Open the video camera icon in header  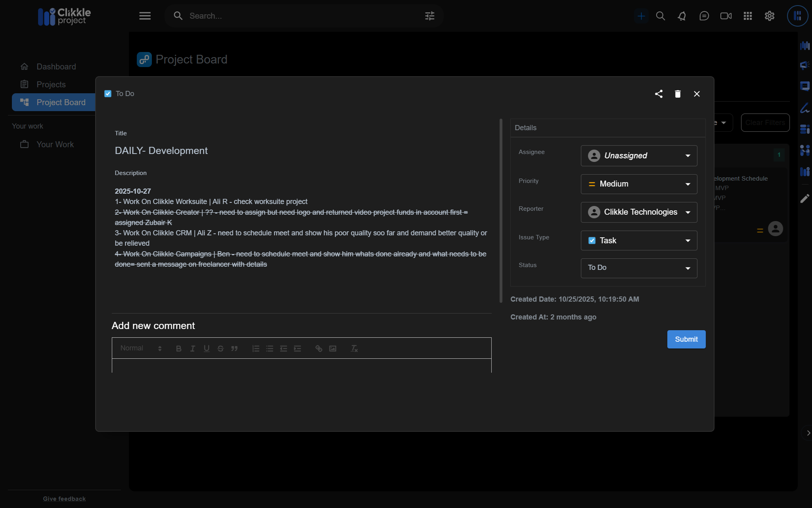coord(726,16)
